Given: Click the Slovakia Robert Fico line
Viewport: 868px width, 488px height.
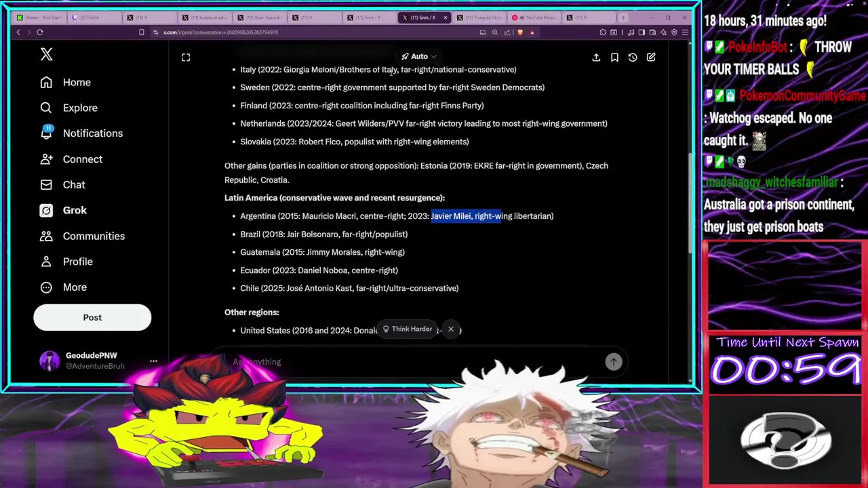Looking at the screenshot, I should point(355,142).
